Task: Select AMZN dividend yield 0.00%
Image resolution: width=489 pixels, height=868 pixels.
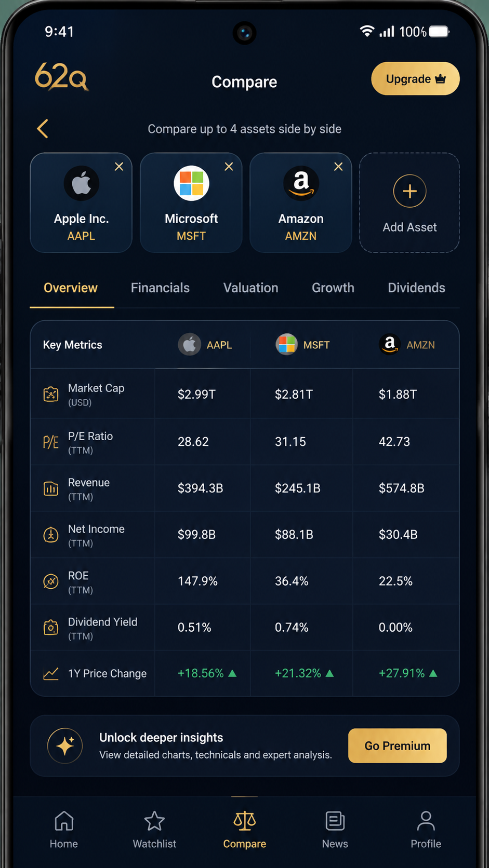Action: (x=395, y=628)
